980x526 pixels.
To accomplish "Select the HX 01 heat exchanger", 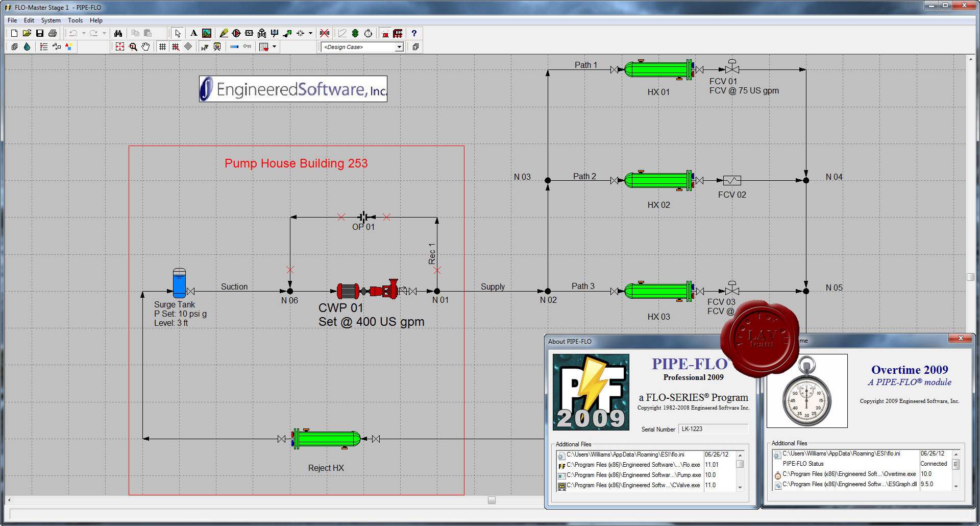I will (x=659, y=69).
